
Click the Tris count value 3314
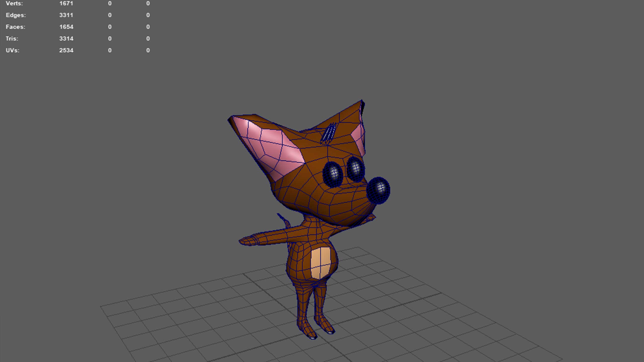tap(66, 39)
